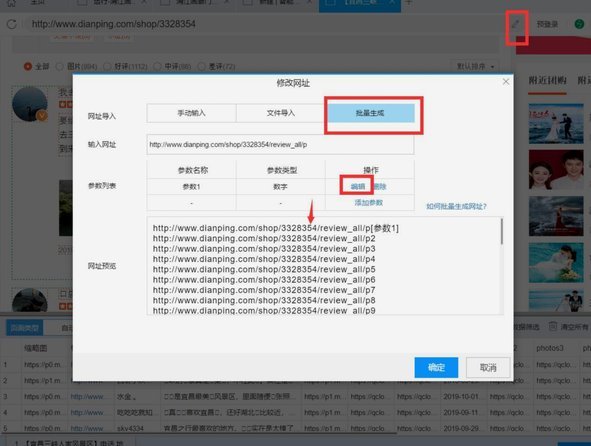Click the preview URL ending in review_all/p4

pos(264,259)
